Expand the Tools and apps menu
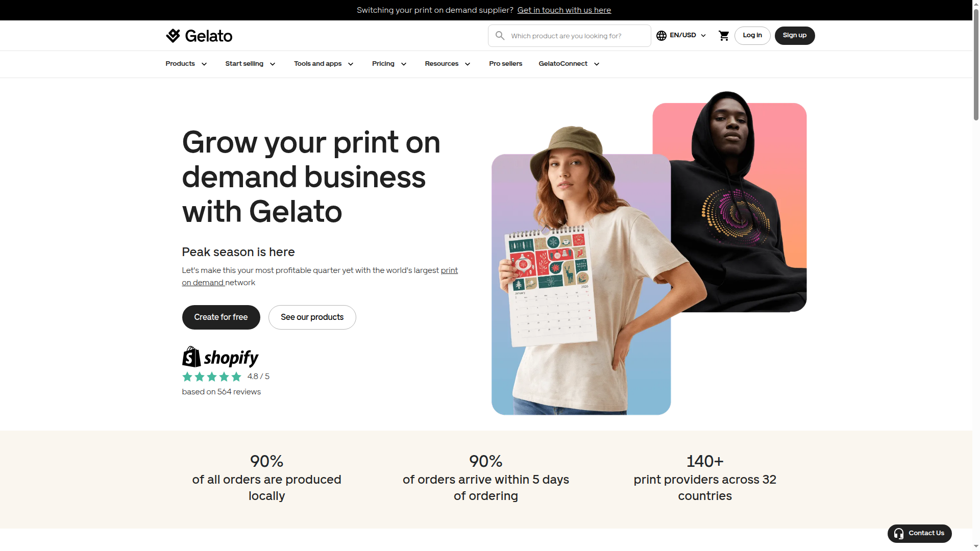 (x=324, y=64)
